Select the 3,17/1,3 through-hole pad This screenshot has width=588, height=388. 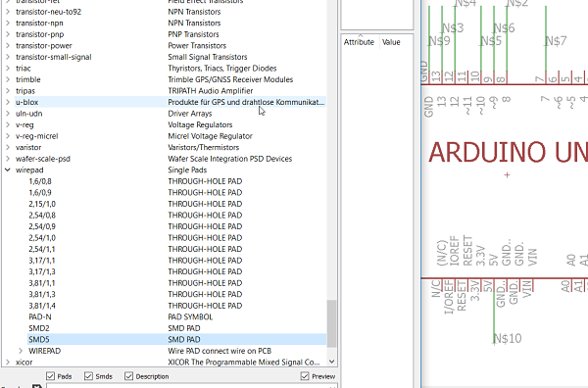[177, 271]
